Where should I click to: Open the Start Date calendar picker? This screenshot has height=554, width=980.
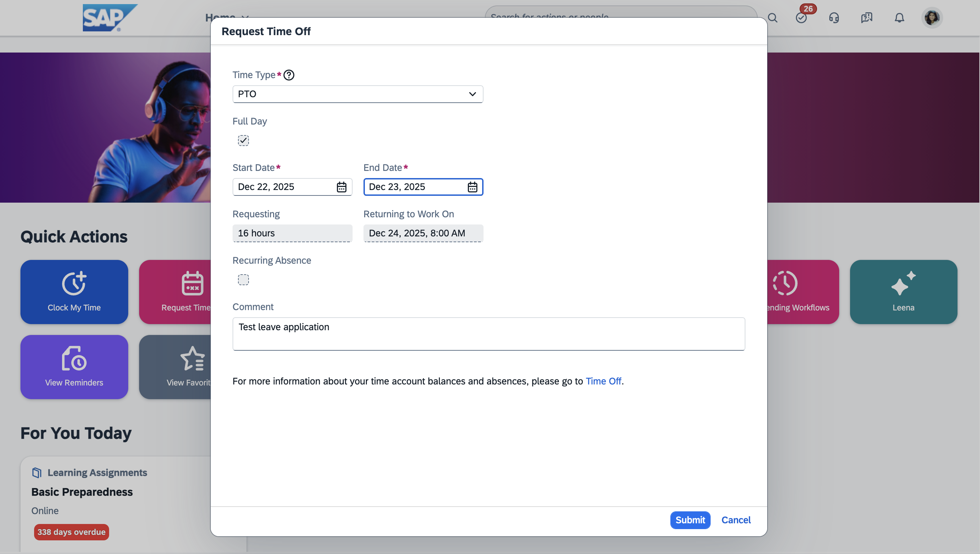pos(341,187)
